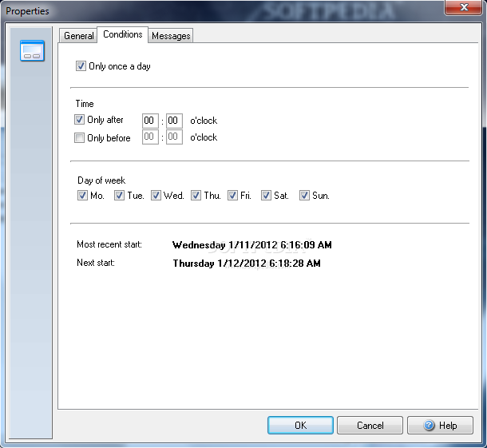Image resolution: width=487 pixels, height=448 pixels.
Task: Toggle the Fri. day checkbox
Action: pyautogui.click(x=232, y=196)
